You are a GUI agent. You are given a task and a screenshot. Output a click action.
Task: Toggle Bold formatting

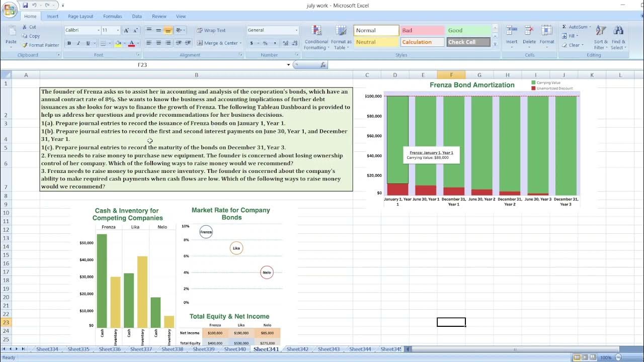click(x=69, y=43)
